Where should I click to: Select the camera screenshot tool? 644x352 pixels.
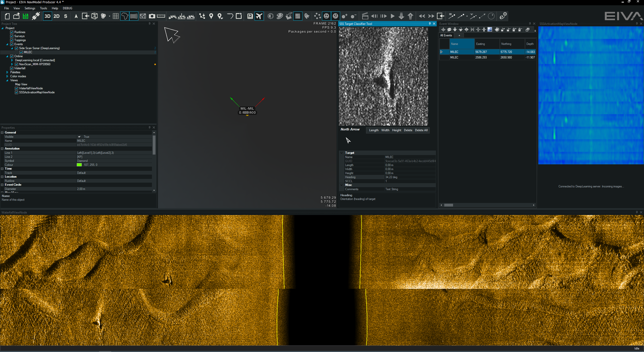point(152,16)
